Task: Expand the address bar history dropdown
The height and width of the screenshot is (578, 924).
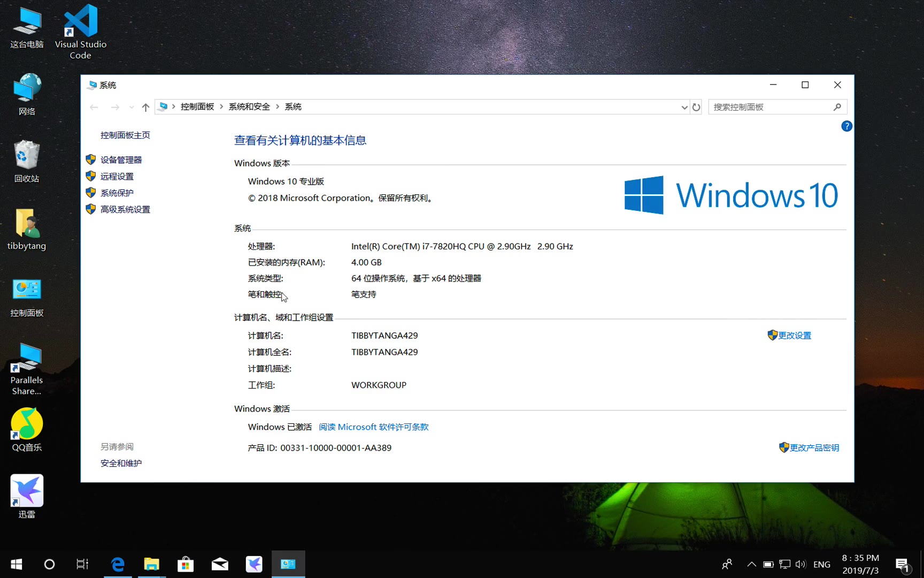Action: tap(684, 107)
